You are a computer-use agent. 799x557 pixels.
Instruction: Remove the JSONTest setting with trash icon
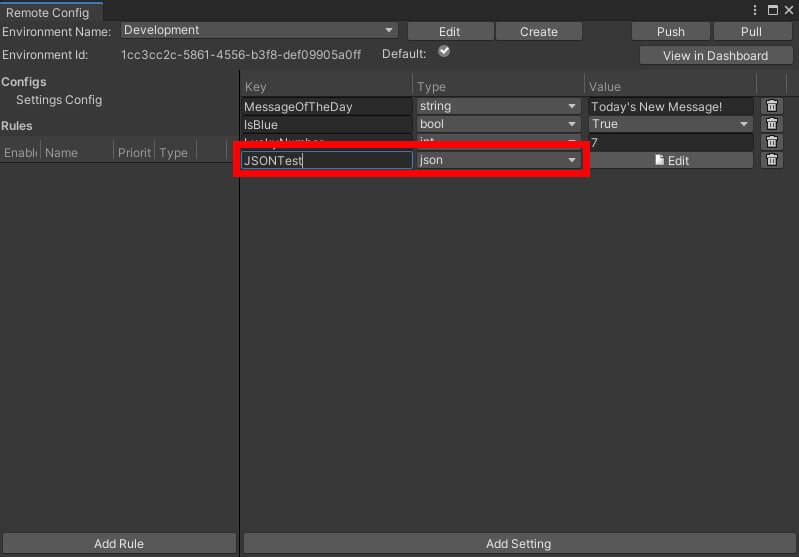(x=771, y=160)
